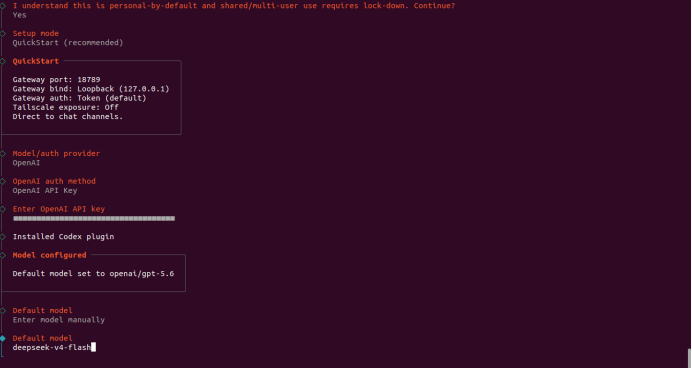Click the diamond marker beside 'OpenAI auth method'
Image resolution: width=692 pixels, height=368 pixels.
tap(3, 181)
